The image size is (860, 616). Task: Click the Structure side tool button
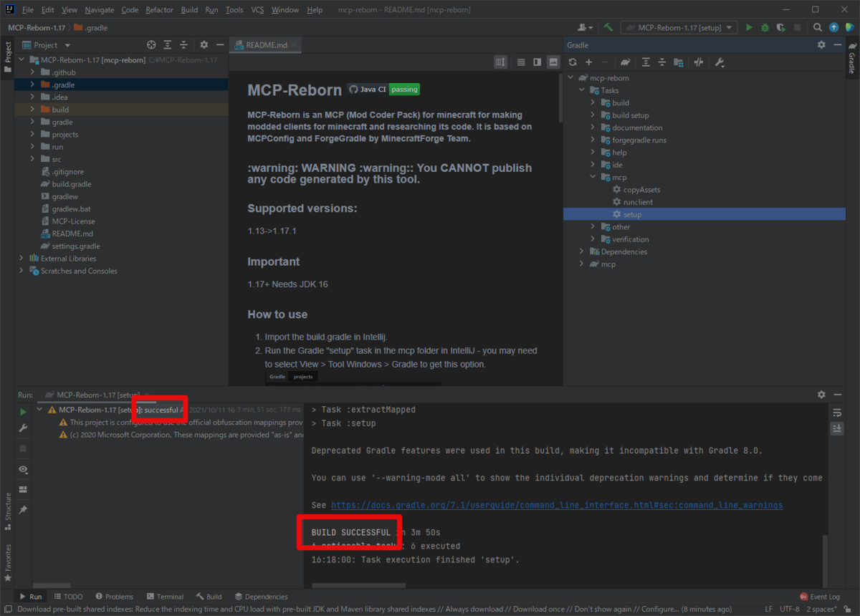coord(8,511)
